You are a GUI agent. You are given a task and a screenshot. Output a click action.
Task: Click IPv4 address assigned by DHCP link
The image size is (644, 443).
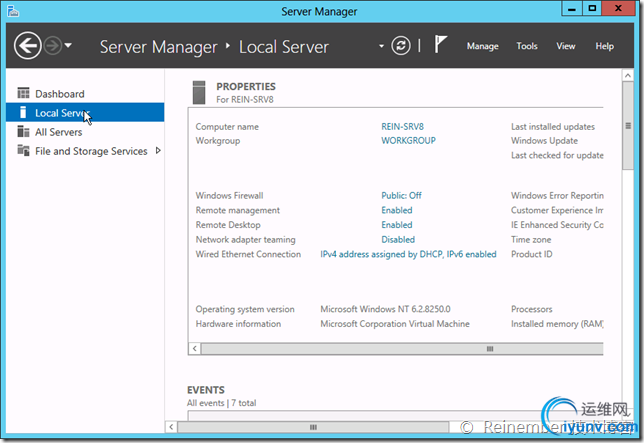[x=408, y=254]
